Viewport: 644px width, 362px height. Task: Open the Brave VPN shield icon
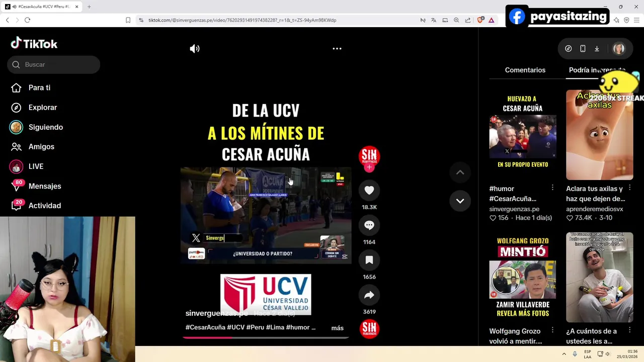click(626, 20)
